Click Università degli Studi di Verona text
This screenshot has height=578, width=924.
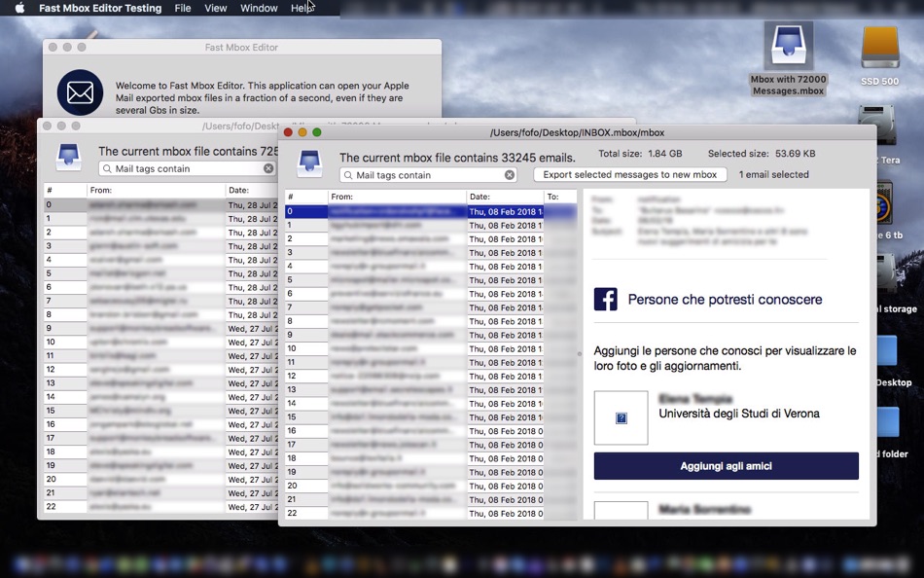739,414
